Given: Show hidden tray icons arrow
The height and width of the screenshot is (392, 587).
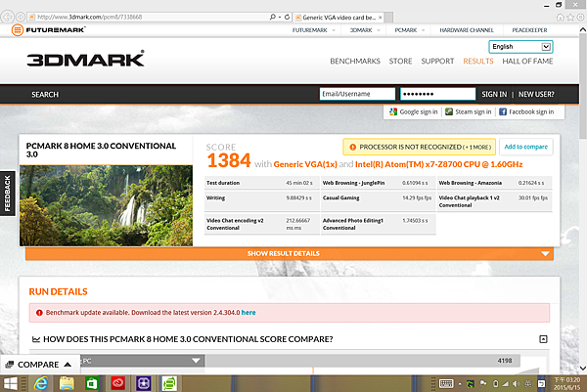Looking at the screenshot, I should click(x=460, y=384).
